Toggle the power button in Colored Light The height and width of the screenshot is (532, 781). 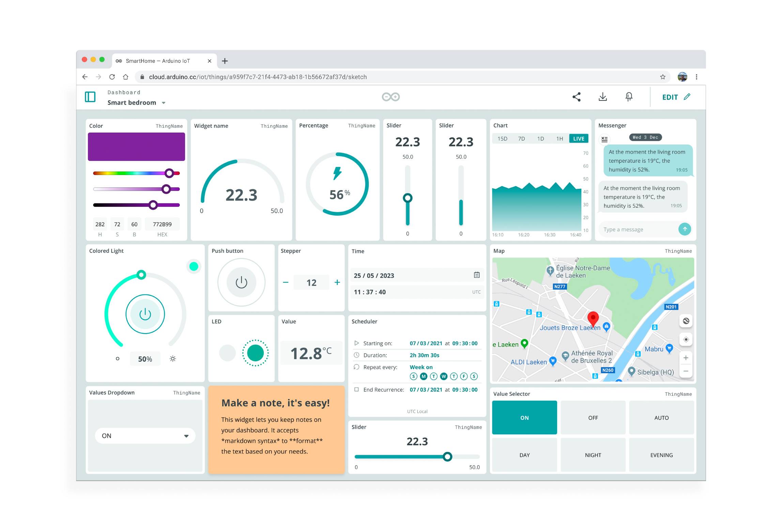[x=145, y=314]
